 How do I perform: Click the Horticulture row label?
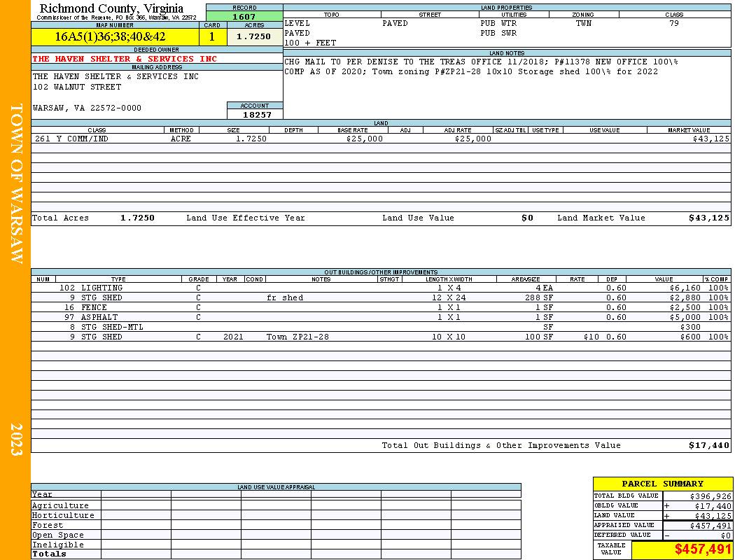tap(63, 515)
